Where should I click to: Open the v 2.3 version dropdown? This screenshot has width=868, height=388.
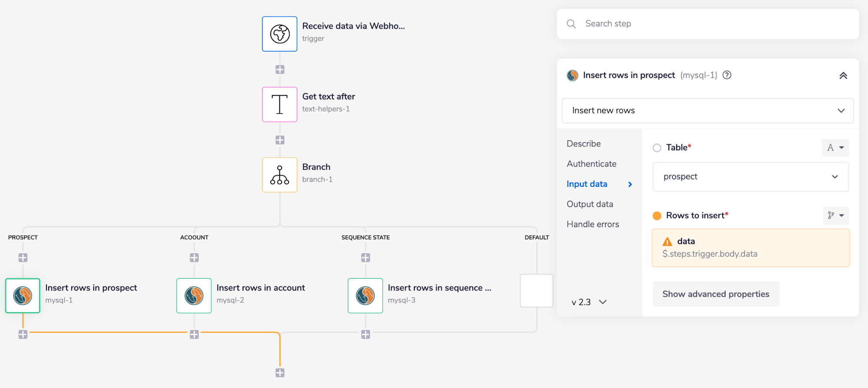click(x=589, y=302)
